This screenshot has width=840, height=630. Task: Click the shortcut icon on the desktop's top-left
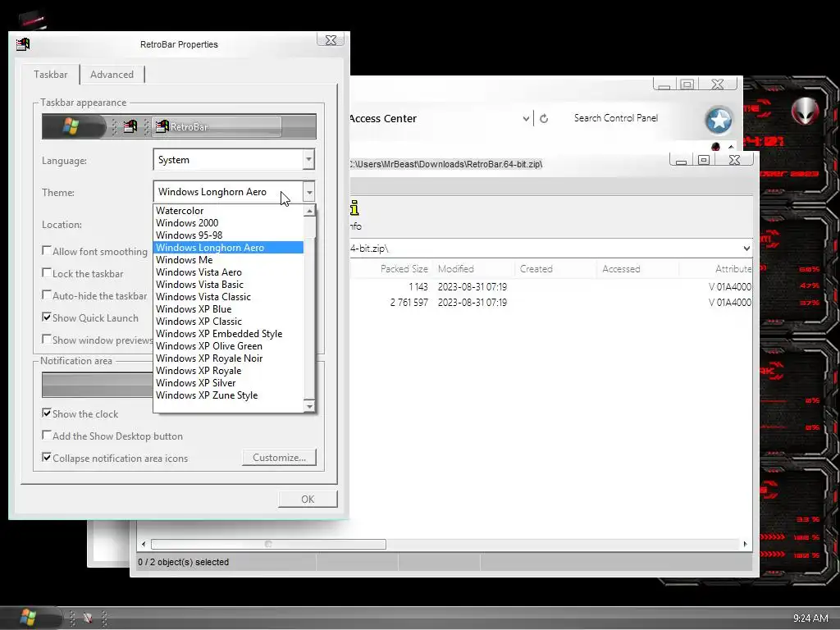tap(32, 20)
